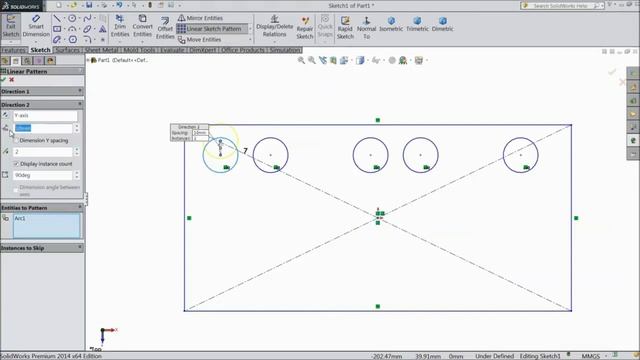This screenshot has height=360, width=640.
Task: Click the Normal To view icon
Action: pyautogui.click(x=367, y=28)
